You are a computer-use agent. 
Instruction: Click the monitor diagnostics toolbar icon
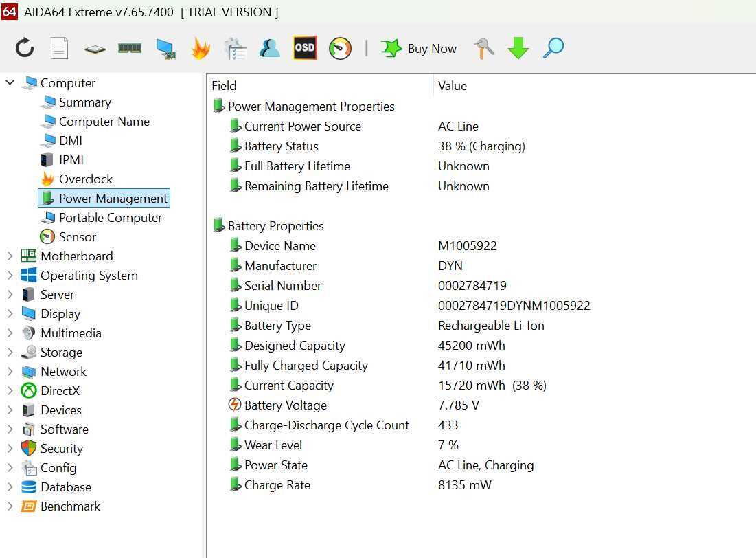[166, 49]
